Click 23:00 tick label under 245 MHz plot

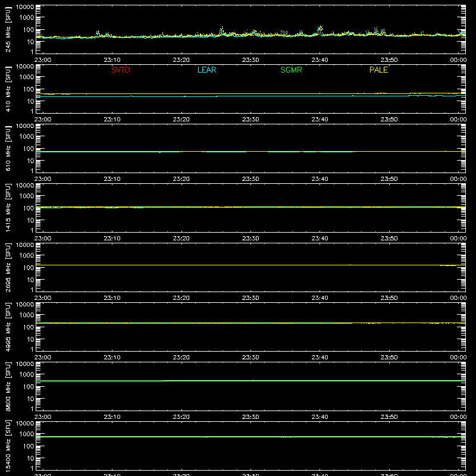43,60
